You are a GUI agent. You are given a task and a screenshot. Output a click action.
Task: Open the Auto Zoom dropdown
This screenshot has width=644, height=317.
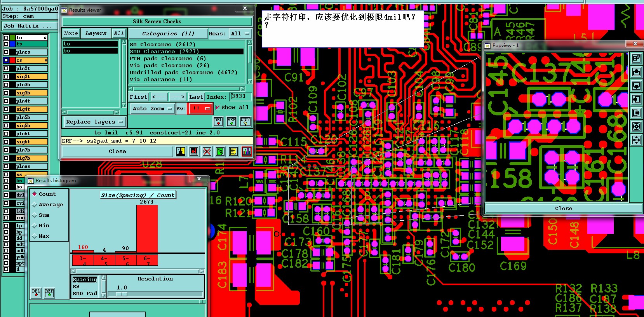pyautogui.click(x=152, y=108)
